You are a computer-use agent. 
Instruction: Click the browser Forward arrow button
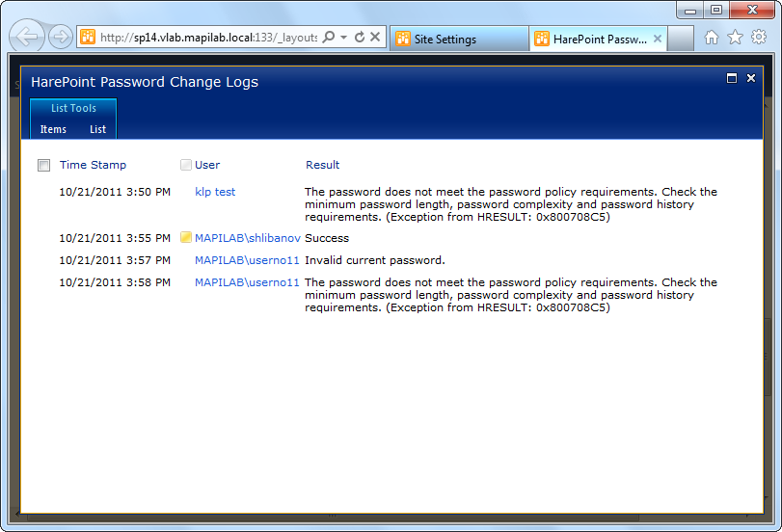click(60, 38)
